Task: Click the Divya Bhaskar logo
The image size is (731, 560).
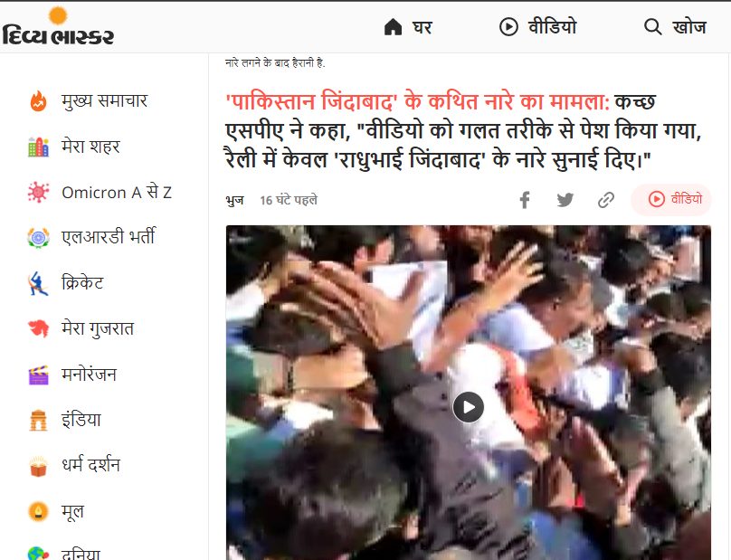Action: 58,26
